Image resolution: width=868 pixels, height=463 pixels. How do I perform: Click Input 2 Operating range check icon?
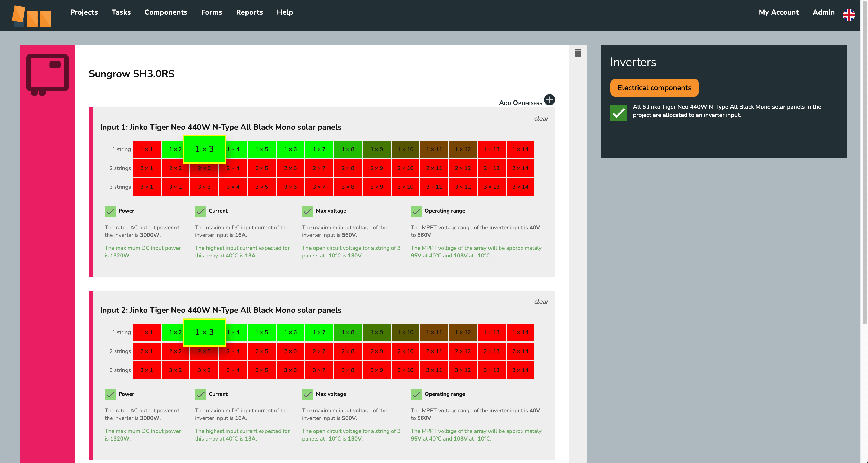tap(416, 394)
